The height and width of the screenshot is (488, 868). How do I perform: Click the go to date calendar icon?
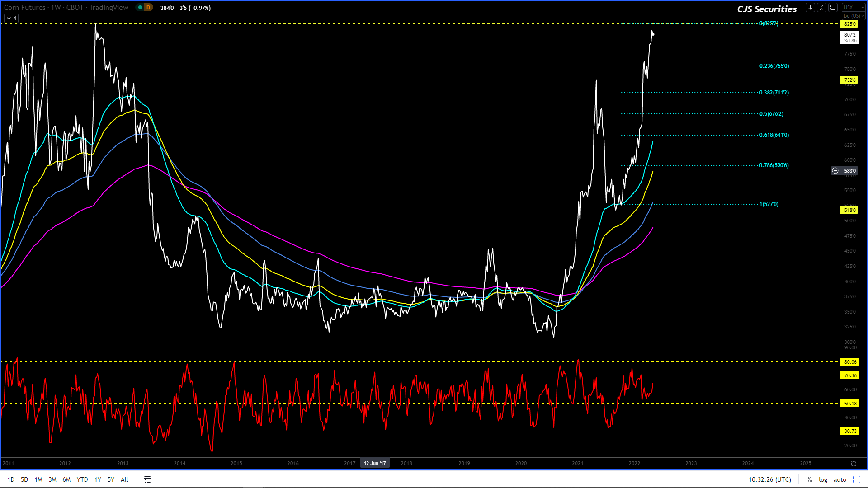147,479
